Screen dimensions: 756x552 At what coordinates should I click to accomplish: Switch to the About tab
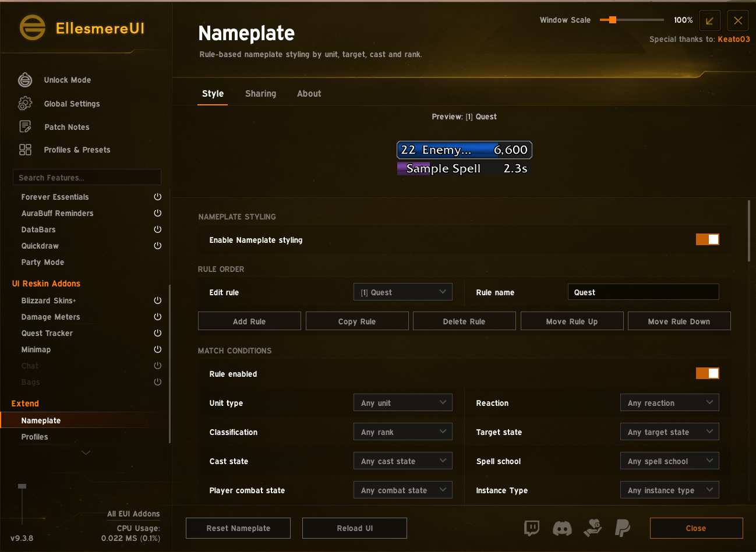click(x=309, y=94)
